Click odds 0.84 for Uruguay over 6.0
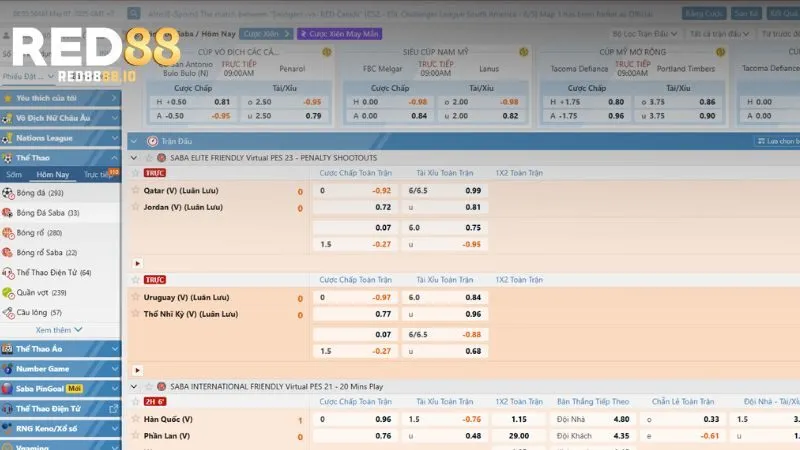This screenshot has height=450, width=800. [473, 297]
